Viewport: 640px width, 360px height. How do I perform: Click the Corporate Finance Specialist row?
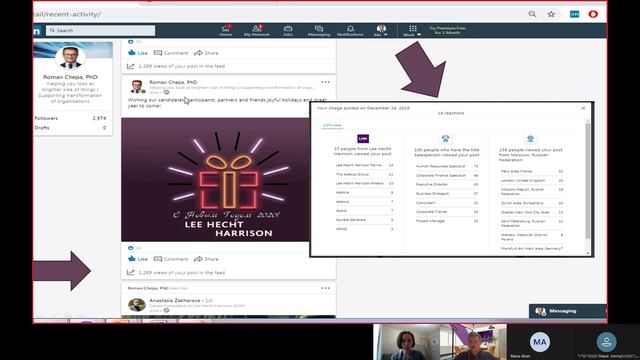click(x=447, y=176)
